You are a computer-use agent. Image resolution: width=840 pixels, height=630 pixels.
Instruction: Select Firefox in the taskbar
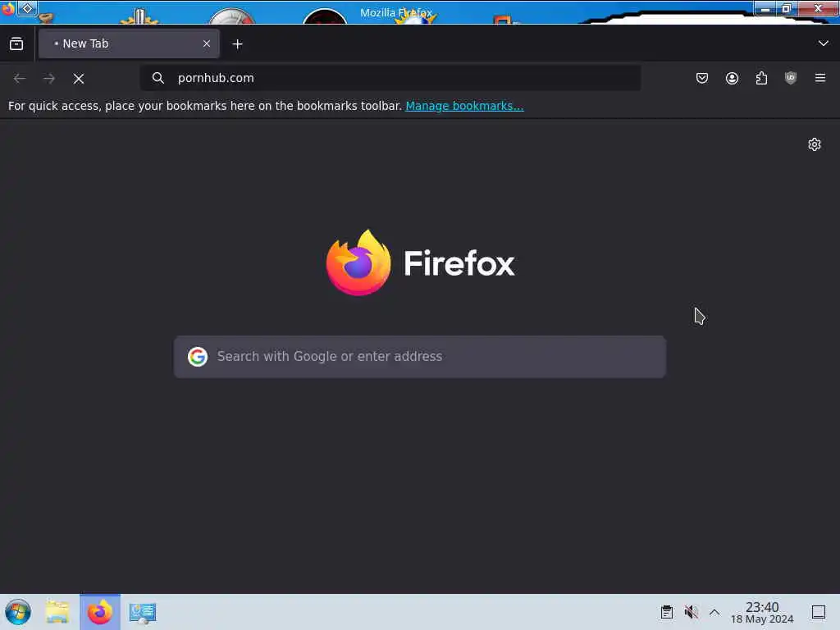point(100,612)
